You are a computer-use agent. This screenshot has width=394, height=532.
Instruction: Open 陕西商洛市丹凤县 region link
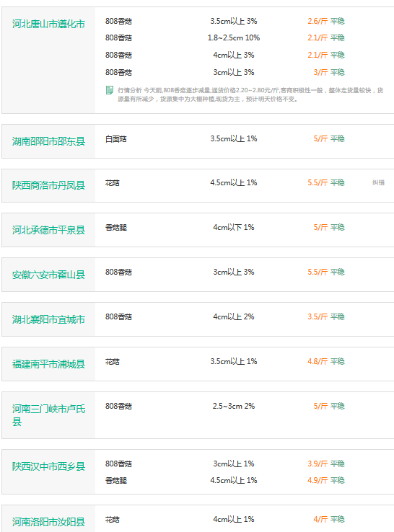coord(48,185)
